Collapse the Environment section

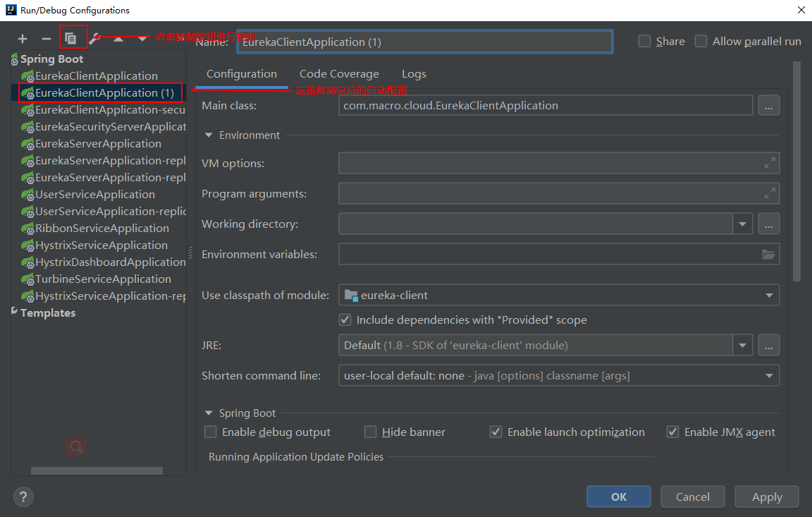(209, 135)
